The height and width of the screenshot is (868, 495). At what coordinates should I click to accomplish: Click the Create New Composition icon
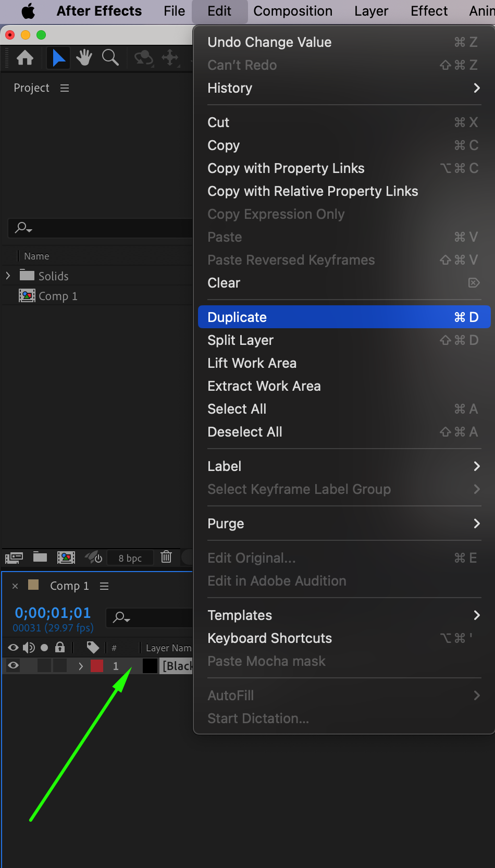coord(66,558)
